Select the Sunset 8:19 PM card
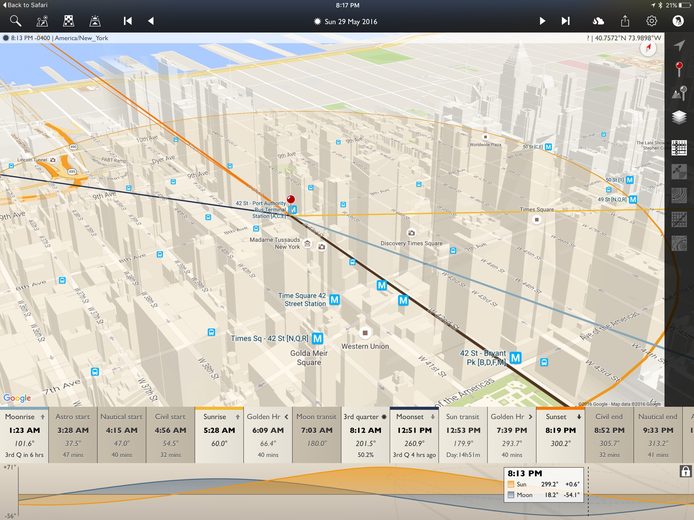This screenshot has width=694, height=520. [560, 435]
